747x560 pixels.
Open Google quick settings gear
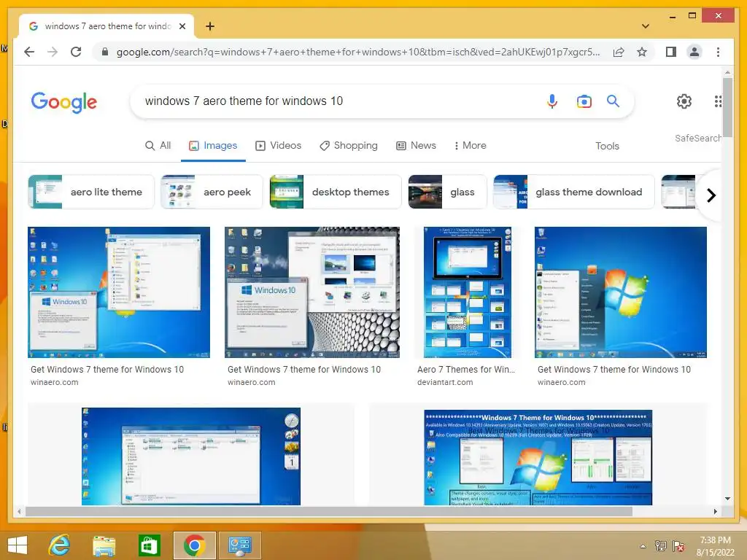click(x=684, y=101)
